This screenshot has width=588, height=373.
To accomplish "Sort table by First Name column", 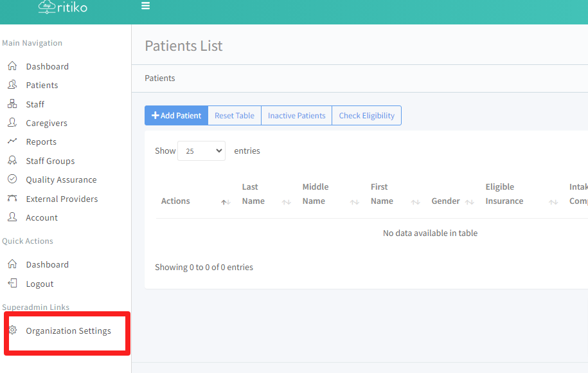I will coord(382,194).
